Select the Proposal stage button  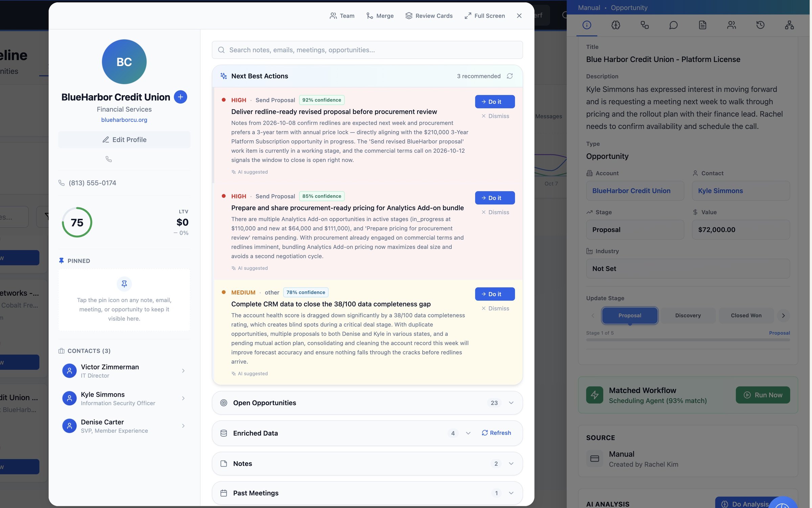(630, 316)
